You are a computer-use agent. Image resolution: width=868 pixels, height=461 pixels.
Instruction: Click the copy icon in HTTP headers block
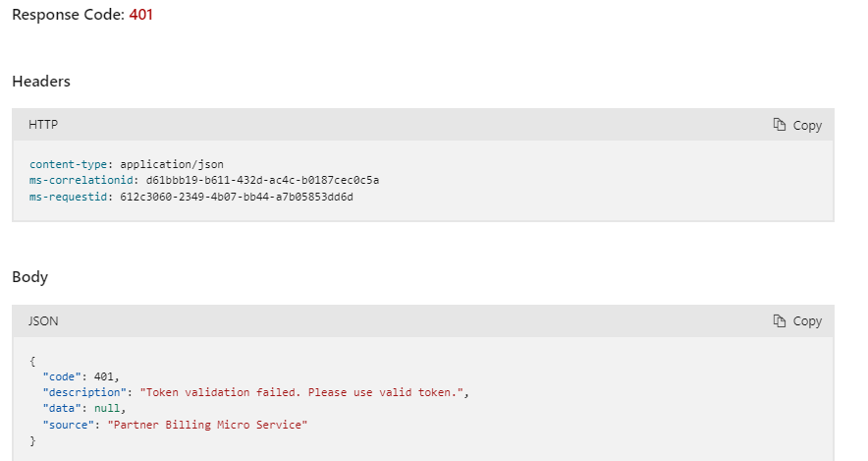pyautogui.click(x=780, y=125)
